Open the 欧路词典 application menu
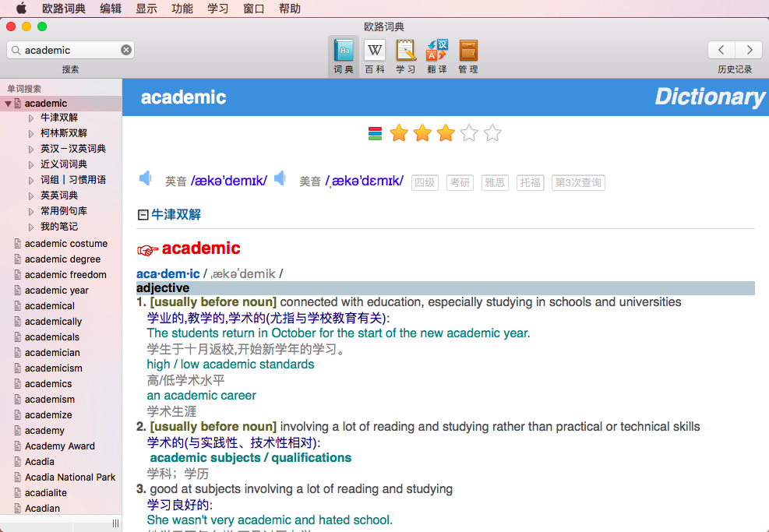The image size is (769, 532). pyautogui.click(x=63, y=9)
